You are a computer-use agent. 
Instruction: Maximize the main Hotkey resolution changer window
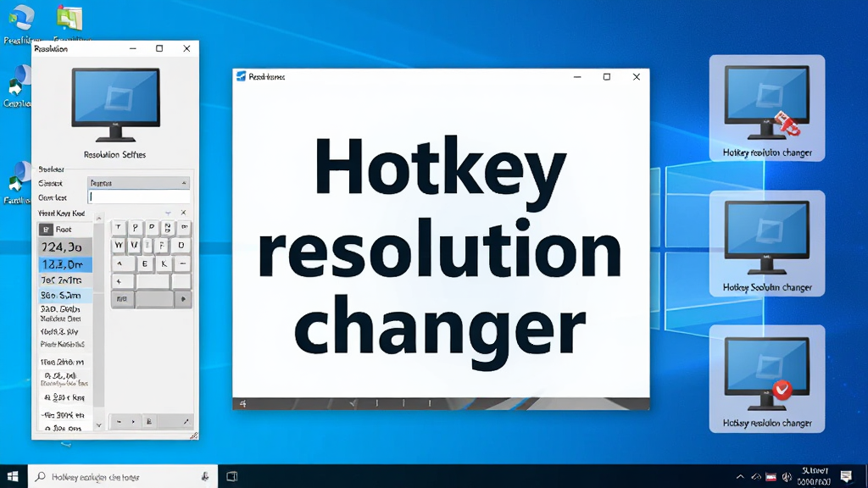click(607, 77)
